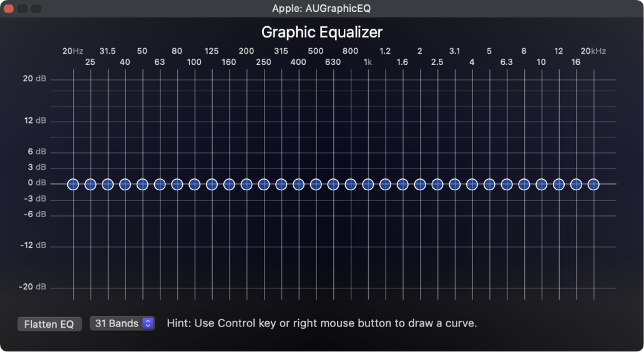Select the 800 Hz band slider knob
This screenshot has height=352, width=644.
coord(350,184)
